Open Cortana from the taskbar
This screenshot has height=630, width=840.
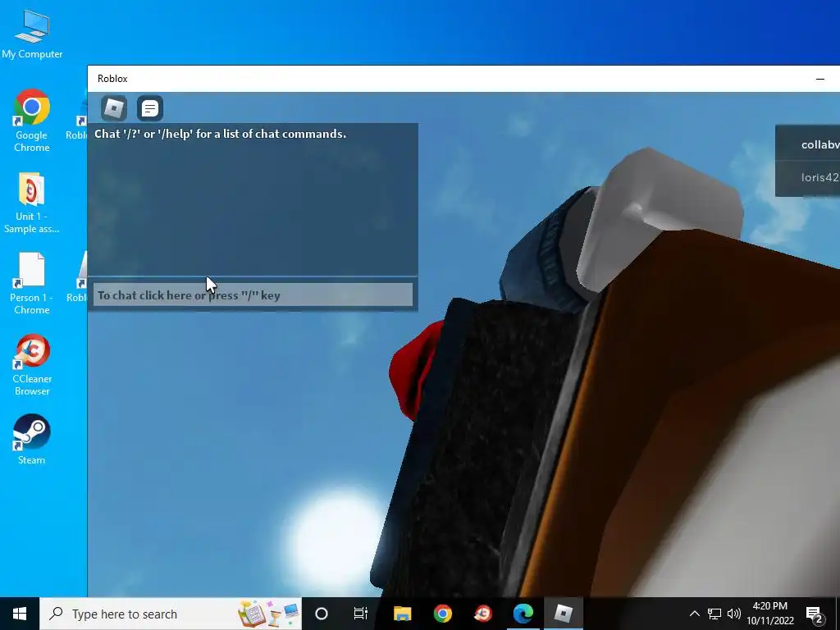point(322,614)
